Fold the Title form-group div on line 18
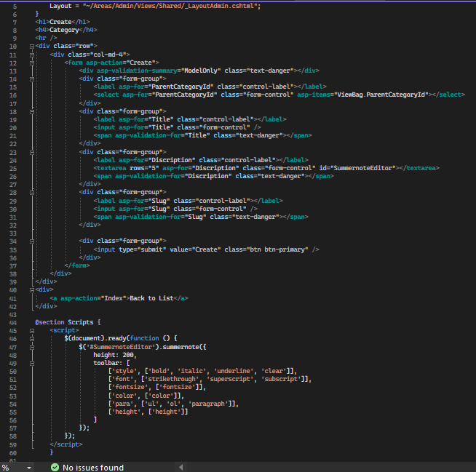The height and width of the screenshot is (472, 476). click(31, 111)
